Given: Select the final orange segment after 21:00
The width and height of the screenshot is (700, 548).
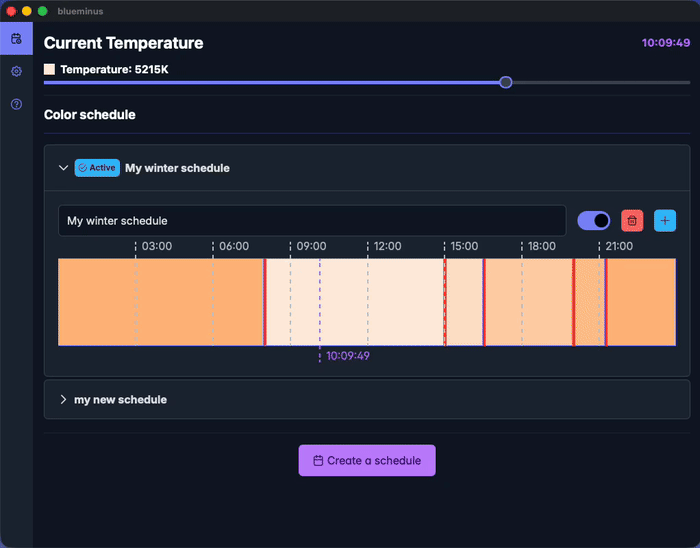Looking at the screenshot, I should pos(641,302).
